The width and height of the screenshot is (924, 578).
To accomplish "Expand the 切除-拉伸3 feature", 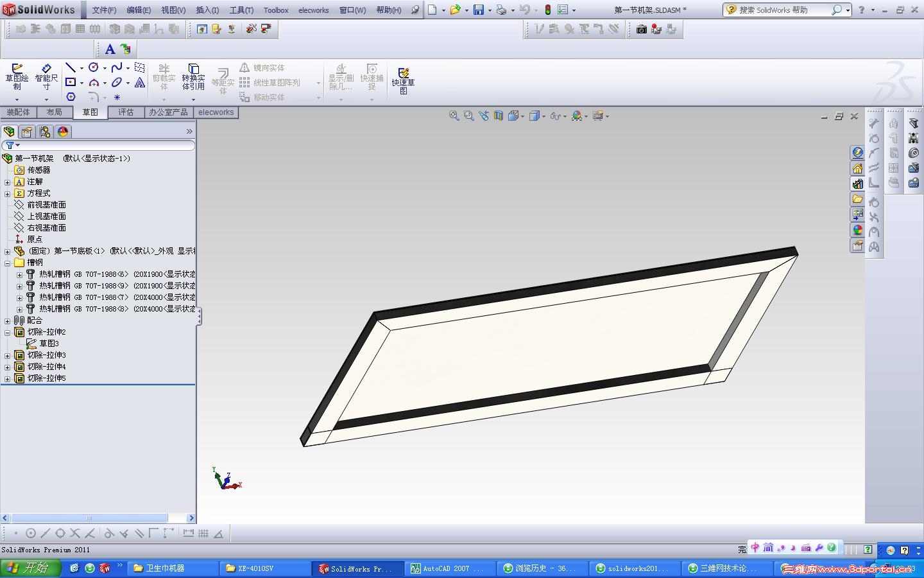I will point(8,355).
